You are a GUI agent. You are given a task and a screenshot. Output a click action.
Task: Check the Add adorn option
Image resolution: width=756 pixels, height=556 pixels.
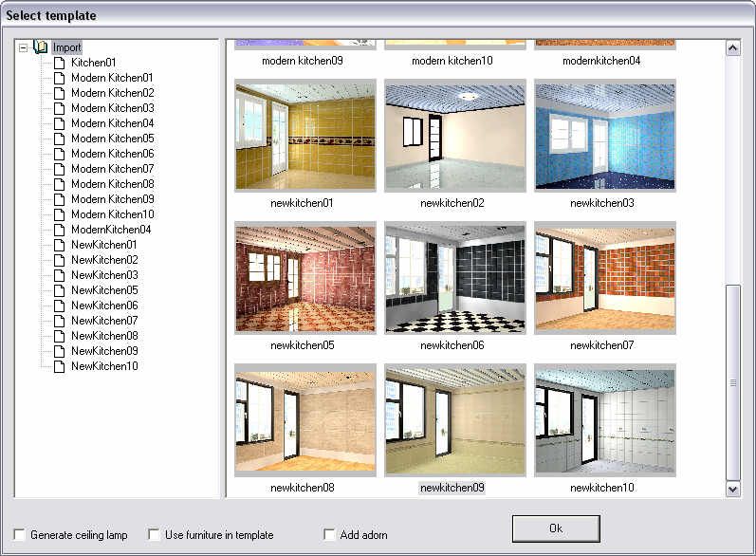(329, 534)
